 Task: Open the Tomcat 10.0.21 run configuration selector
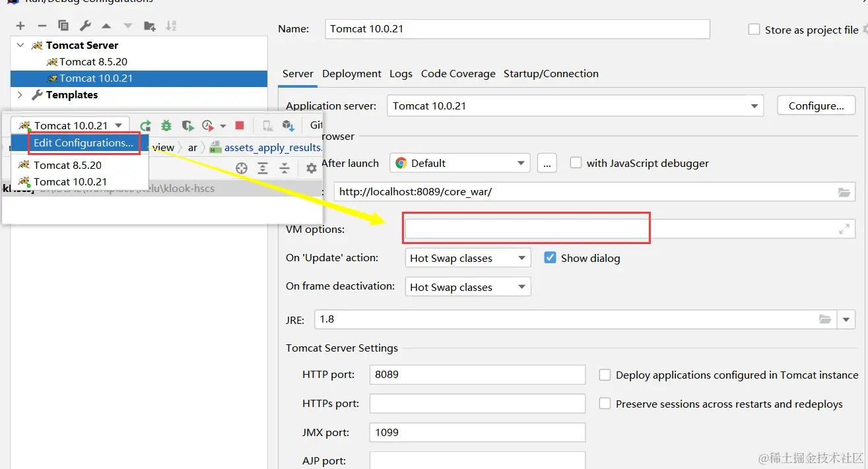71,125
